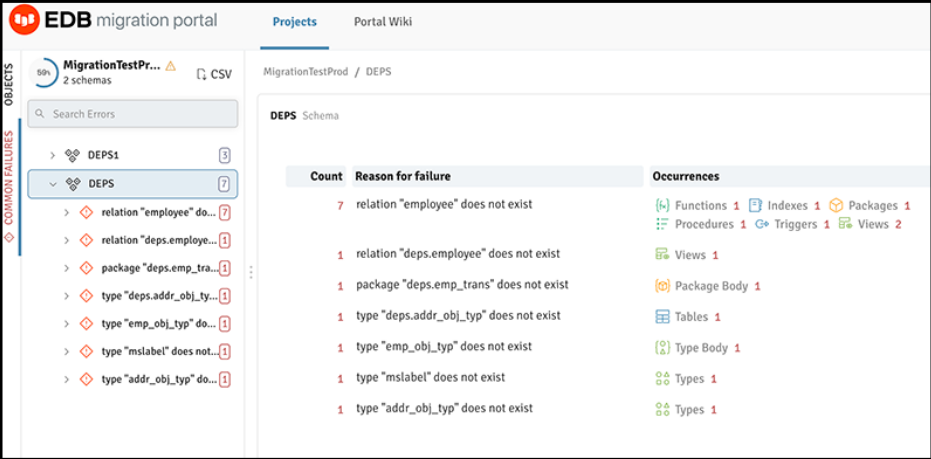Switch to the Portal Wiki tab
Image resolution: width=931 pixels, height=459 pixels.
tap(382, 22)
